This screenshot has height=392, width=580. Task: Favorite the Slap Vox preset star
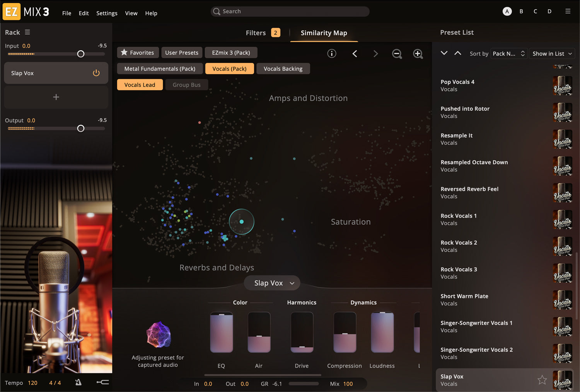542,380
